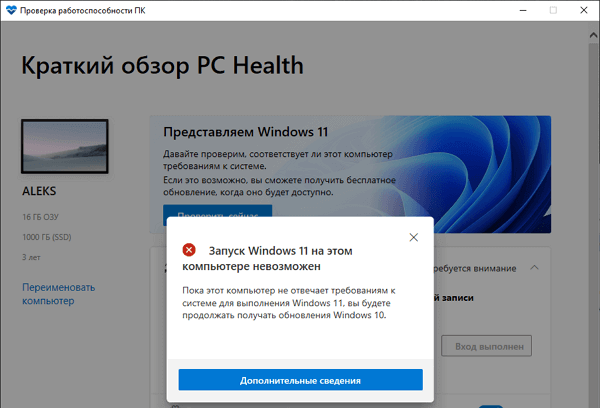
Task: Click the Представляем Windows 11 heading
Action: 246,132
